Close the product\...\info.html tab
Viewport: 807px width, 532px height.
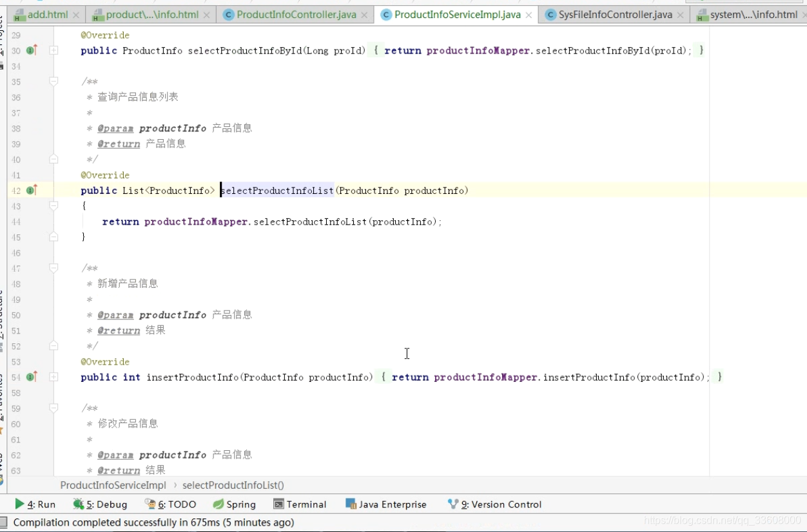(x=207, y=14)
